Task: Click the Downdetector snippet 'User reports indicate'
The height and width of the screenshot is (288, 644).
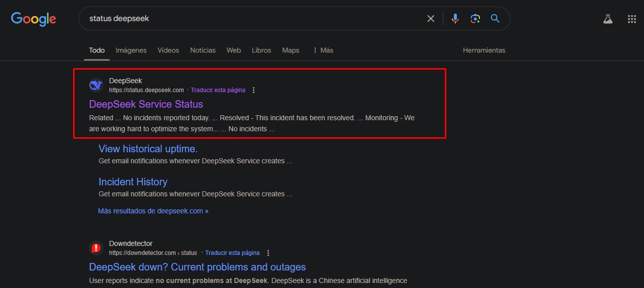Action: click(x=248, y=280)
